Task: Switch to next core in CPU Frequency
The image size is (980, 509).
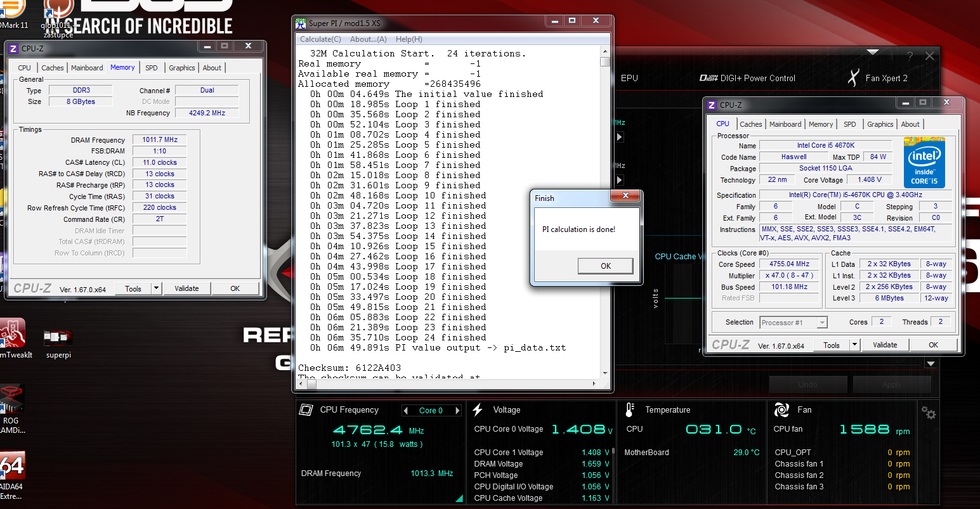Action: [x=457, y=410]
